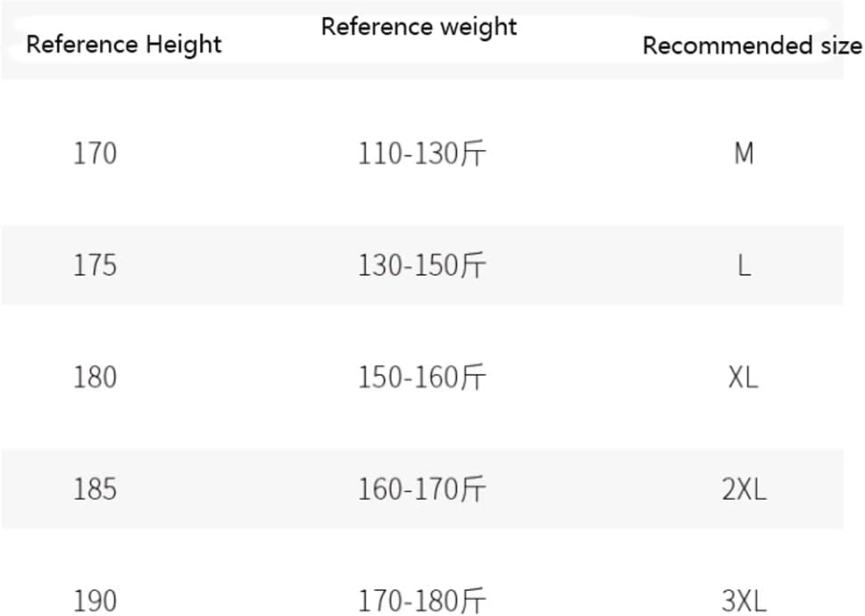The width and height of the screenshot is (865, 616).
Task: Select the 175 height cell
Action: (x=95, y=265)
